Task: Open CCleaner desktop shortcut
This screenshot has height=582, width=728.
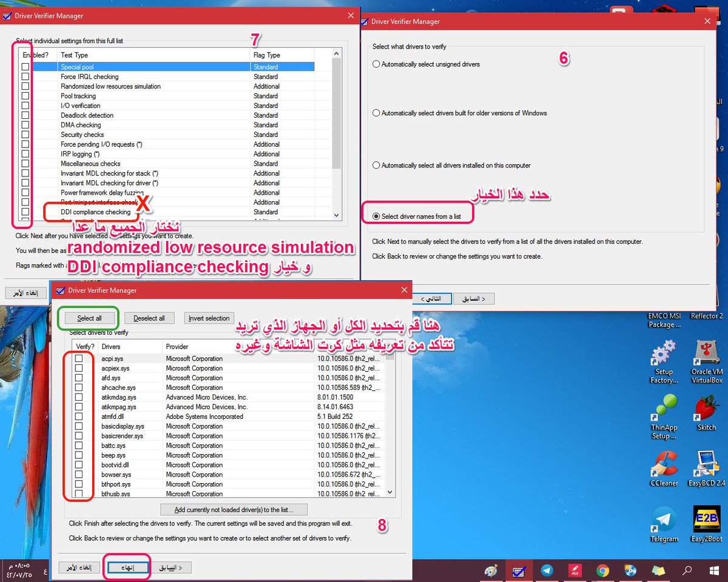Action: click(x=664, y=469)
